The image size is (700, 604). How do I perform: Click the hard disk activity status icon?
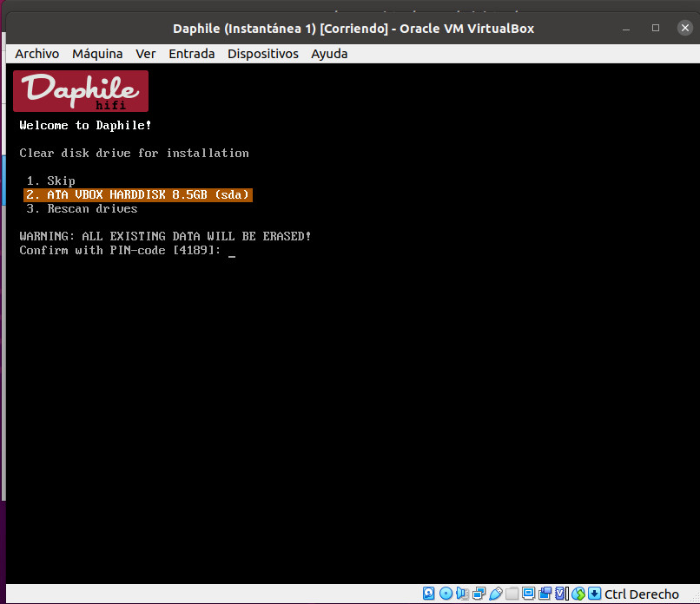(428, 594)
